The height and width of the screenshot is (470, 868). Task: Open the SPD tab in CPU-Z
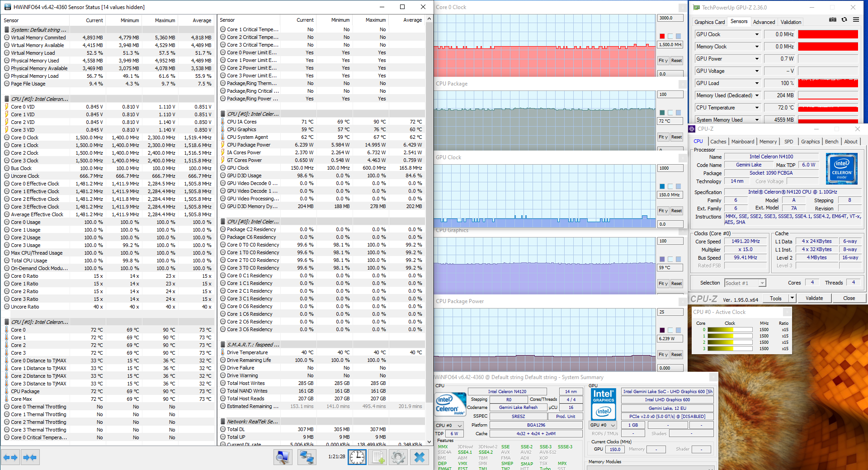tap(788, 142)
